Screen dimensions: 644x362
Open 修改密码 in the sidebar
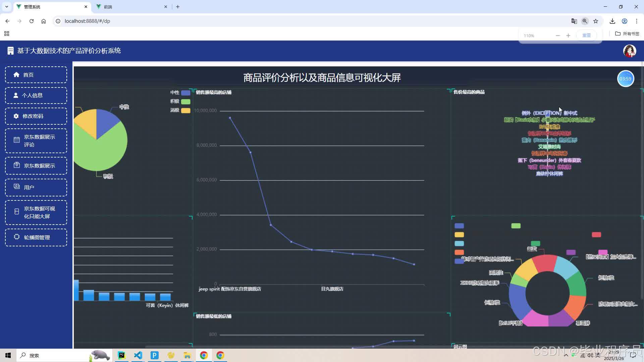(x=36, y=116)
